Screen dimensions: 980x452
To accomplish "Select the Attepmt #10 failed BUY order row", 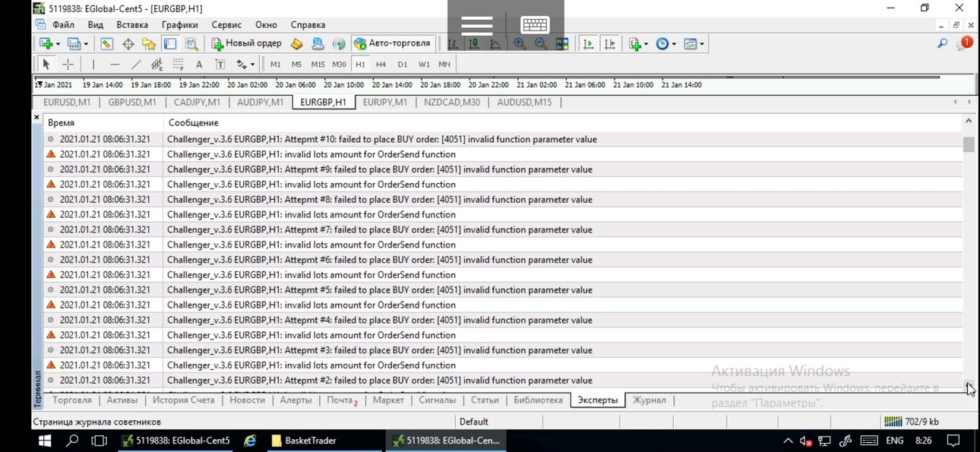I will coord(502,139).
